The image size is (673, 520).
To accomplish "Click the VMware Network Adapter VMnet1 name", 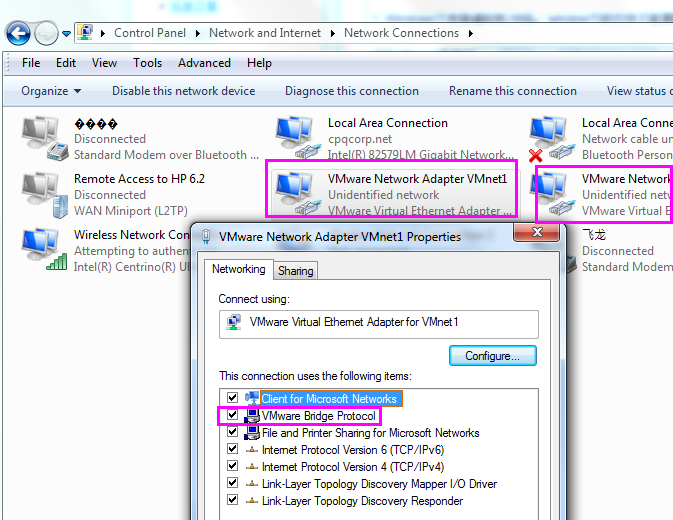I will click(417, 178).
